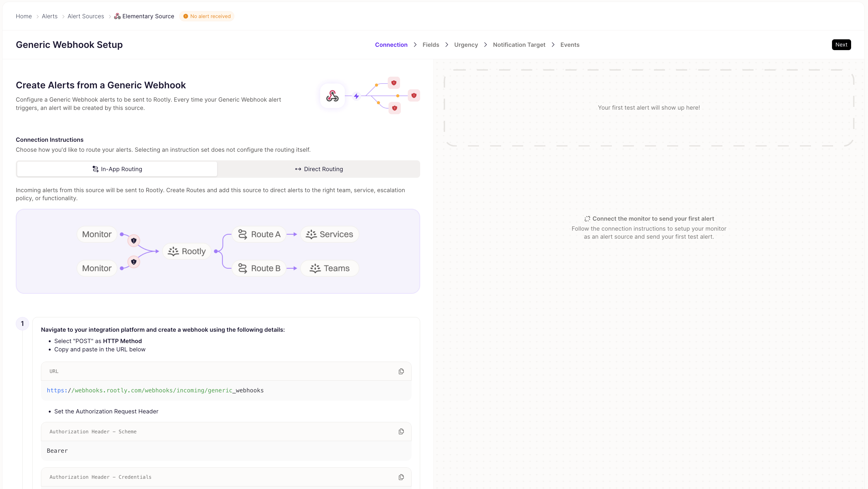This screenshot has width=868, height=489.
Task: Click the 'Your first test alert will show up here!' placeholder
Action: point(649,108)
